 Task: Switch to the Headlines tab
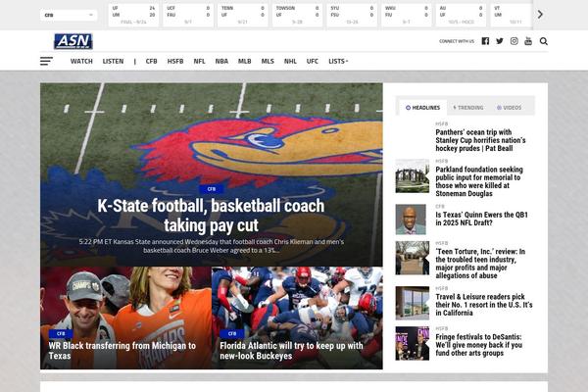coord(422,108)
